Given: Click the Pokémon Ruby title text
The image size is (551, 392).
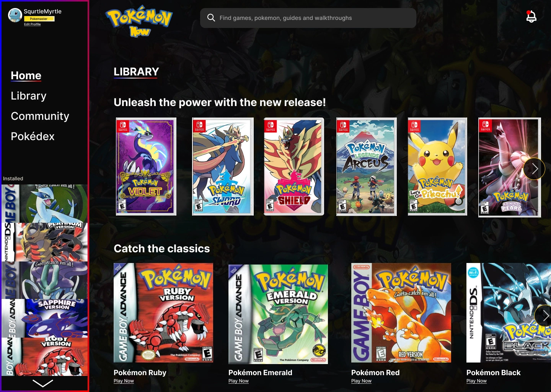Looking at the screenshot, I should pos(140,372).
